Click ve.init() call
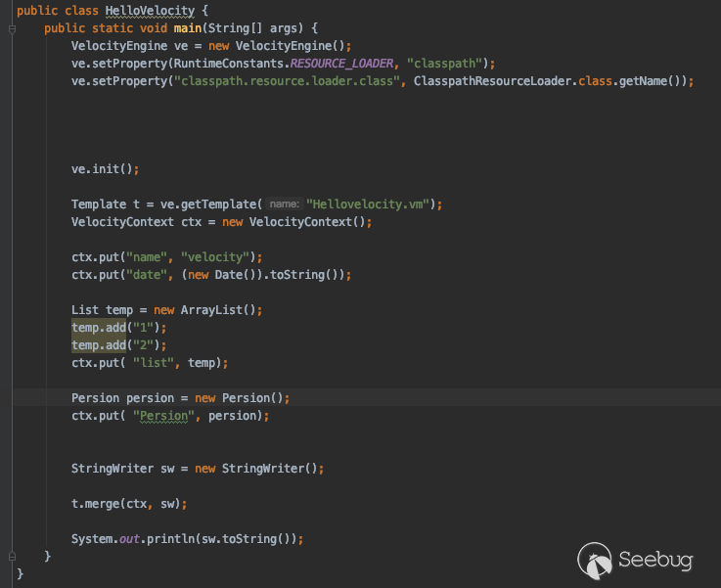 [105, 169]
